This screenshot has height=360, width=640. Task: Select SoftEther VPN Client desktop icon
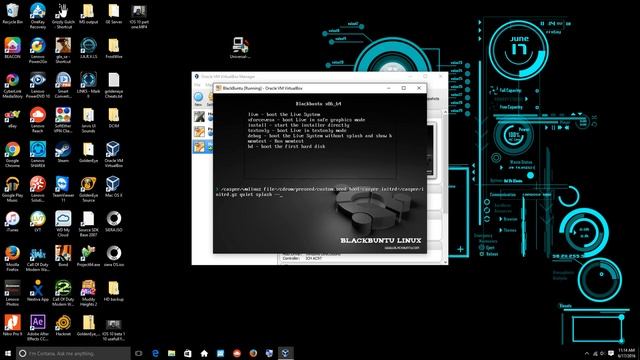pyautogui.click(x=63, y=120)
